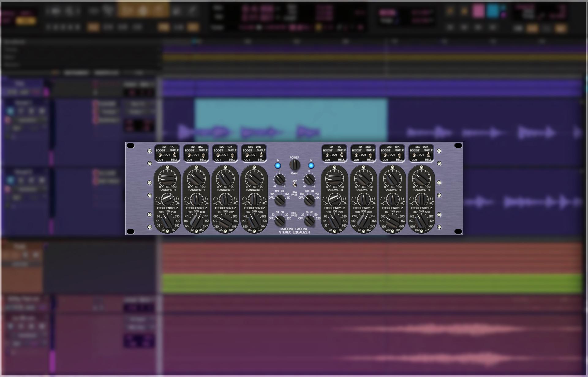Click left 82-3K9 band dB gain knob
The image size is (588, 377).
pyautogui.click(x=196, y=178)
